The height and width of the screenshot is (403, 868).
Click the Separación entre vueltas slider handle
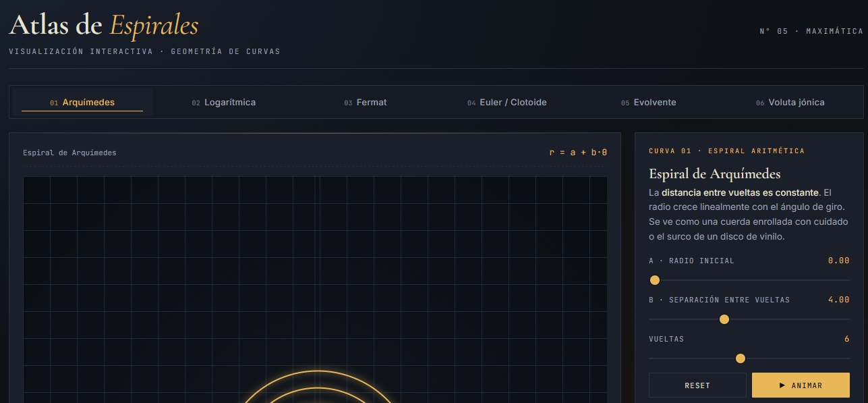click(724, 319)
